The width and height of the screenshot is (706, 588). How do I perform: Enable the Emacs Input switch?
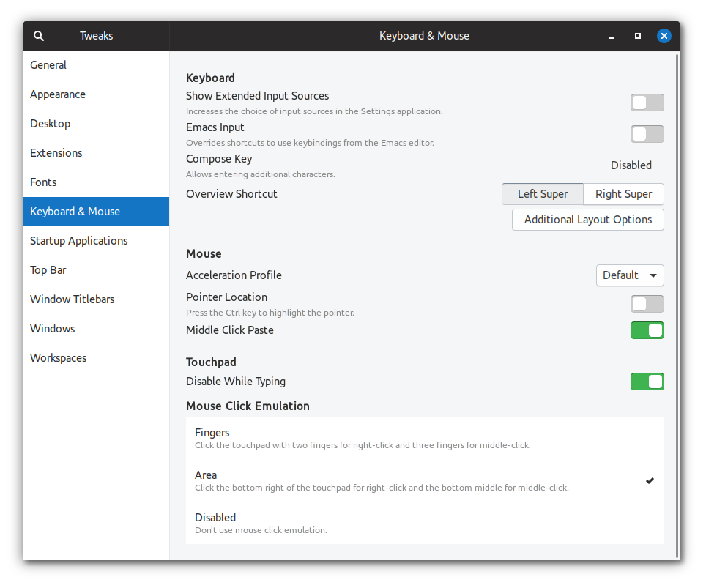tap(647, 134)
